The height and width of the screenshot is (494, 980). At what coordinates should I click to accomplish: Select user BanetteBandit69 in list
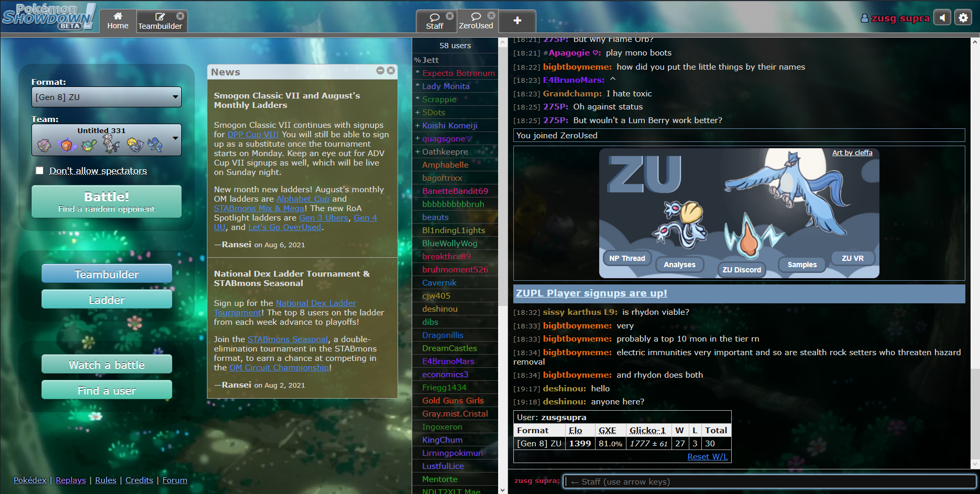pyautogui.click(x=455, y=191)
